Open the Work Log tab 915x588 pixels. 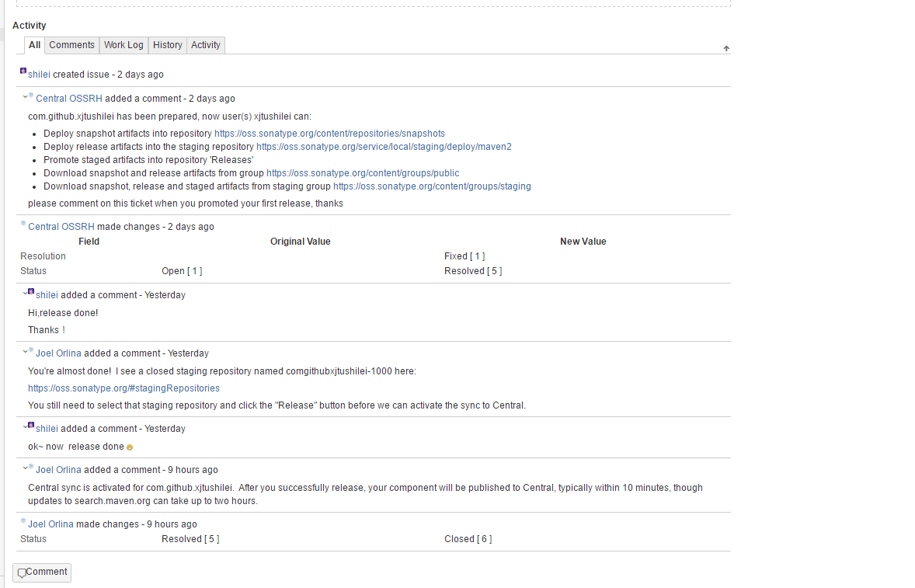[124, 45]
